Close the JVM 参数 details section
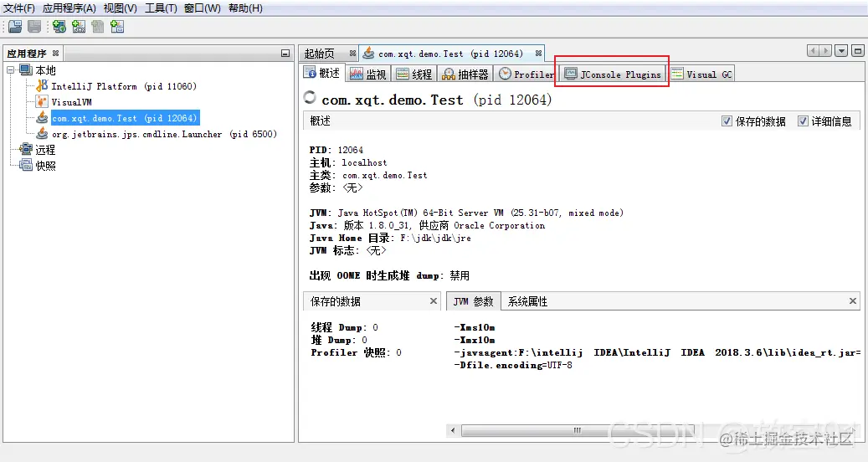The image size is (868, 462). pyautogui.click(x=853, y=301)
